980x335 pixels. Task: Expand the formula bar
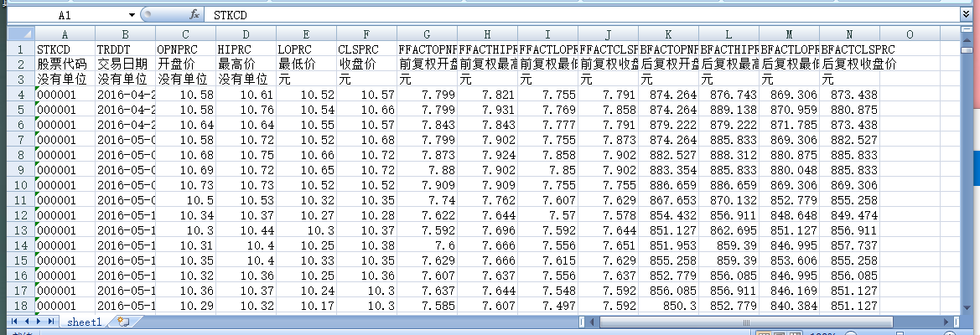[x=966, y=13]
